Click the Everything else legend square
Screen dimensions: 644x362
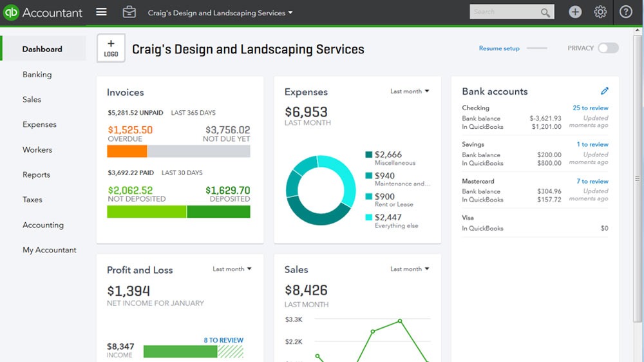368,217
